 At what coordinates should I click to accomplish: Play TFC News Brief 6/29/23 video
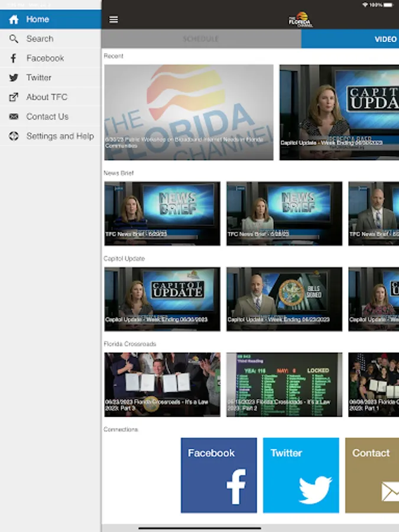[162, 213]
